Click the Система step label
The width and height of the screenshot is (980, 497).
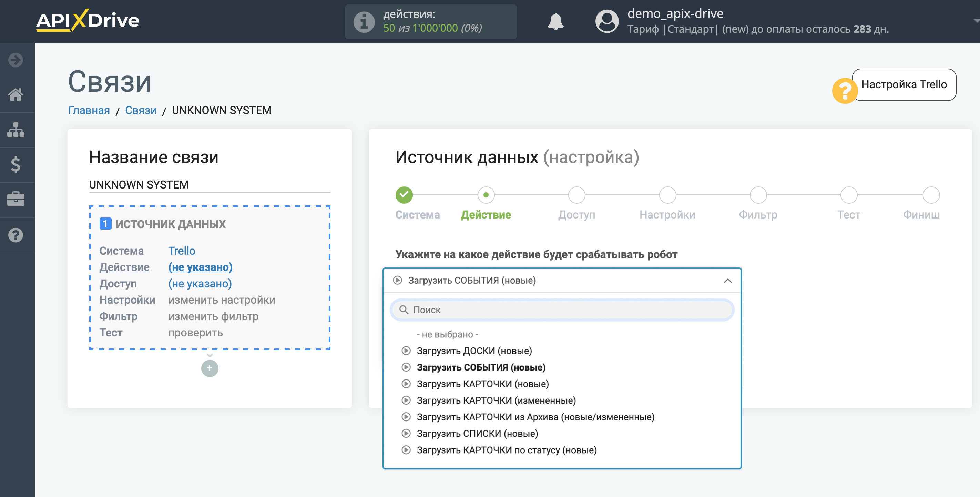click(x=417, y=215)
